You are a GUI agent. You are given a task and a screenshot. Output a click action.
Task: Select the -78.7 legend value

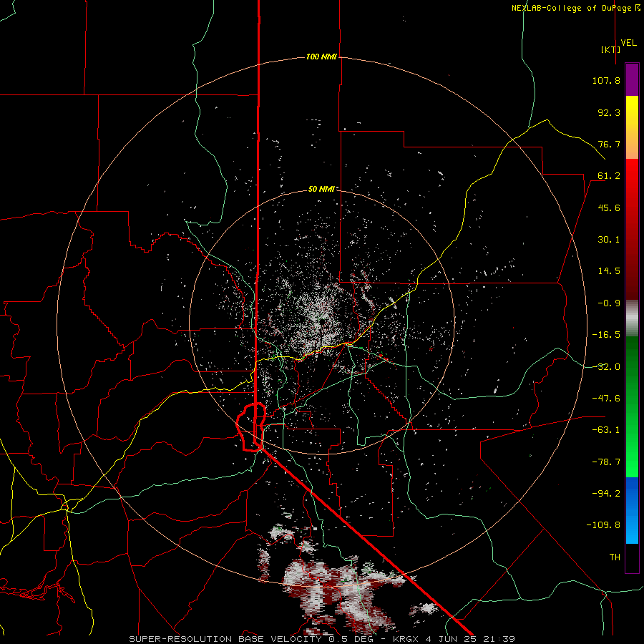click(x=606, y=462)
